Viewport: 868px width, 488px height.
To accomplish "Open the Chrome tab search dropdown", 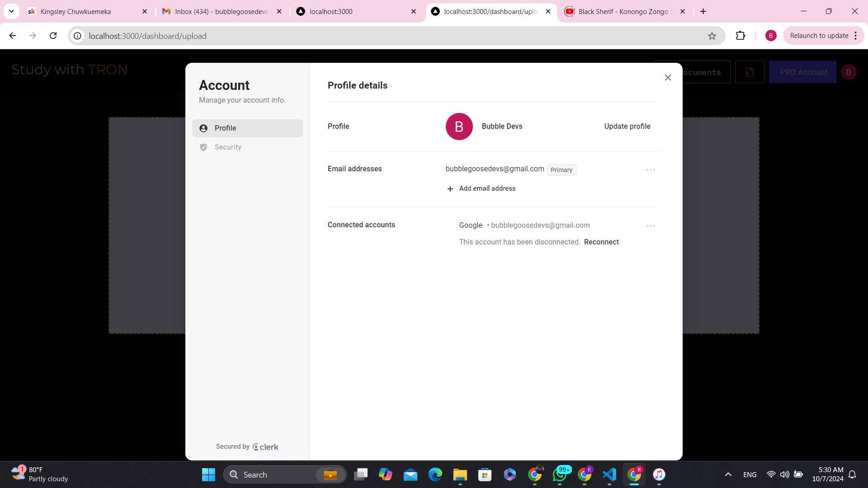I will [11, 11].
